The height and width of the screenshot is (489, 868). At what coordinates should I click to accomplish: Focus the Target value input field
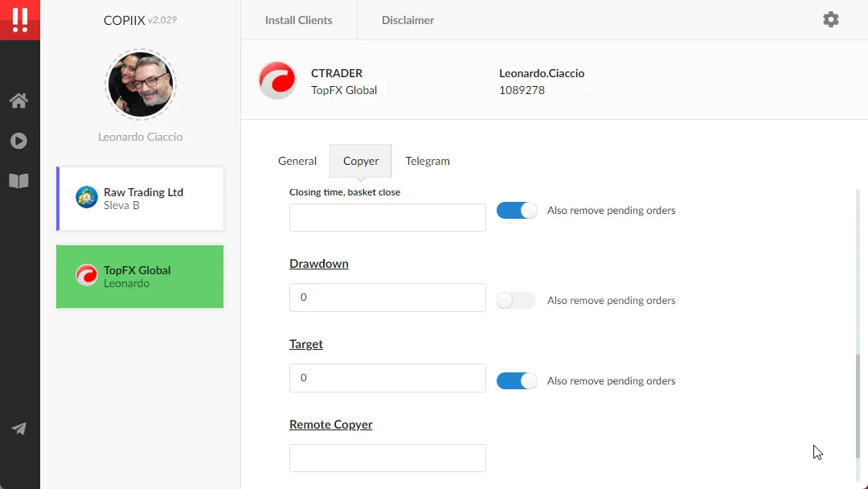pos(387,378)
